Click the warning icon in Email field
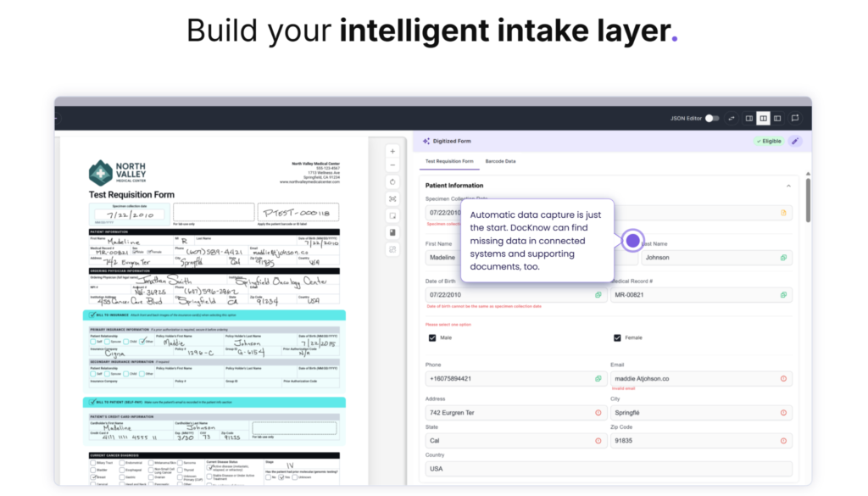The image size is (868, 496). [x=782, y=378]
